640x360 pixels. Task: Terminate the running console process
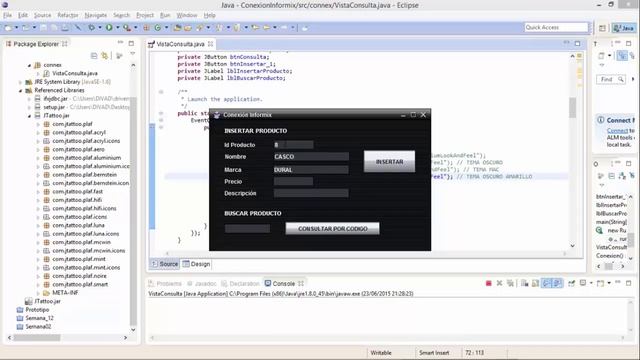coord(489,283)
